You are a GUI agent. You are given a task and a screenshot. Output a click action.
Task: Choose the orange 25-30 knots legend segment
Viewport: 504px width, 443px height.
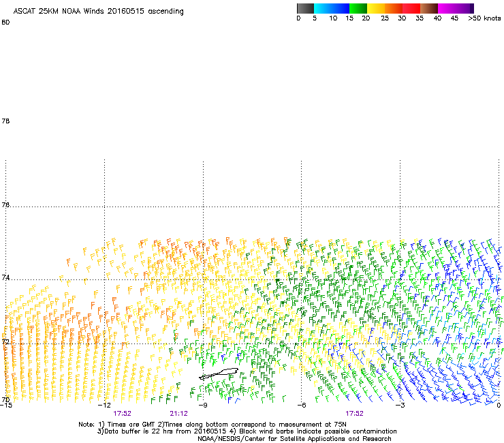point(394,8)
